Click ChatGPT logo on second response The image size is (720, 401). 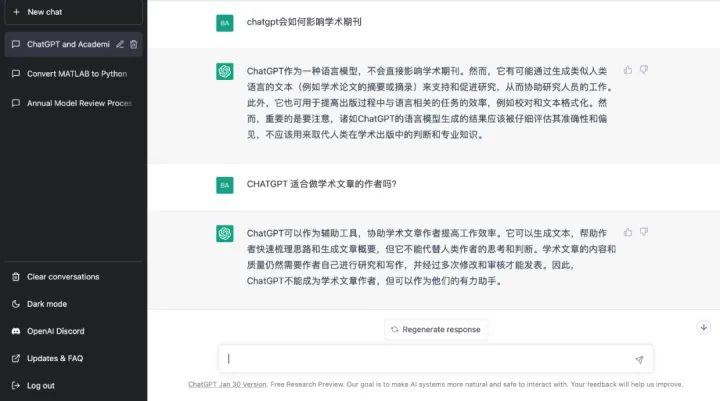225,233
